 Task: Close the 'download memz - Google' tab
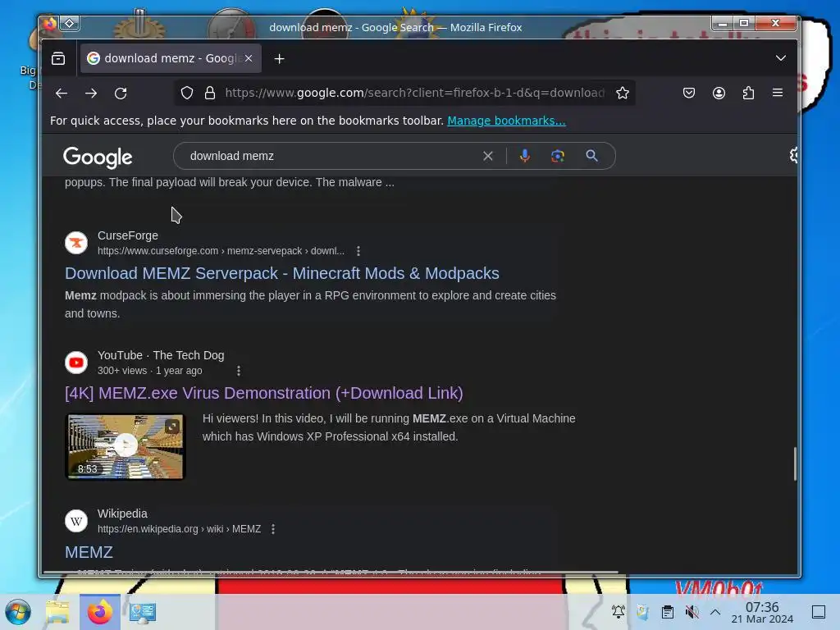tap(249, 58)
